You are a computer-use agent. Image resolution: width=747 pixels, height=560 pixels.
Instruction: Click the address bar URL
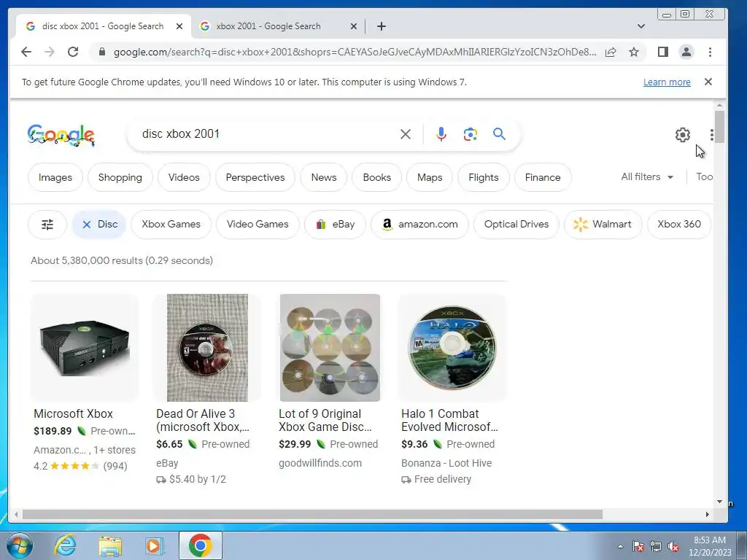click(x=355, y=52)
